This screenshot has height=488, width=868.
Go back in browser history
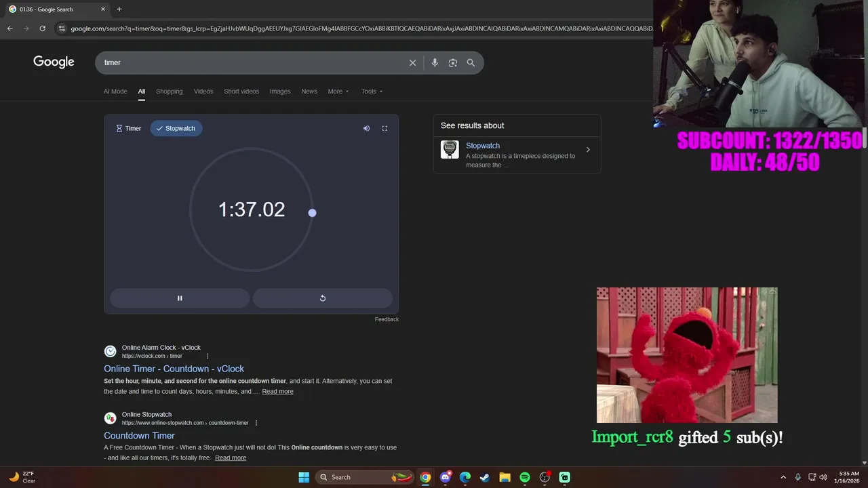pos(9,28)
